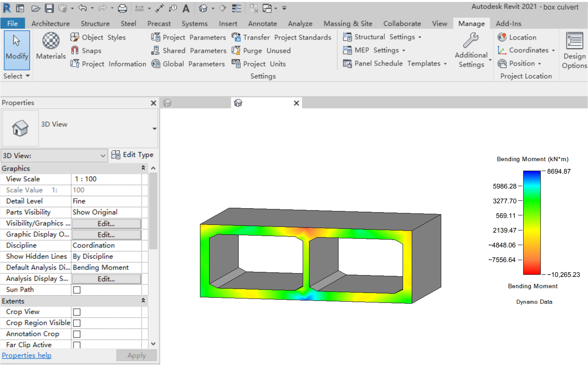Click the Print icon in quick access toolbar
This screenshot has height=365, width=588.
pyautogui.click(x=122, y=8)
